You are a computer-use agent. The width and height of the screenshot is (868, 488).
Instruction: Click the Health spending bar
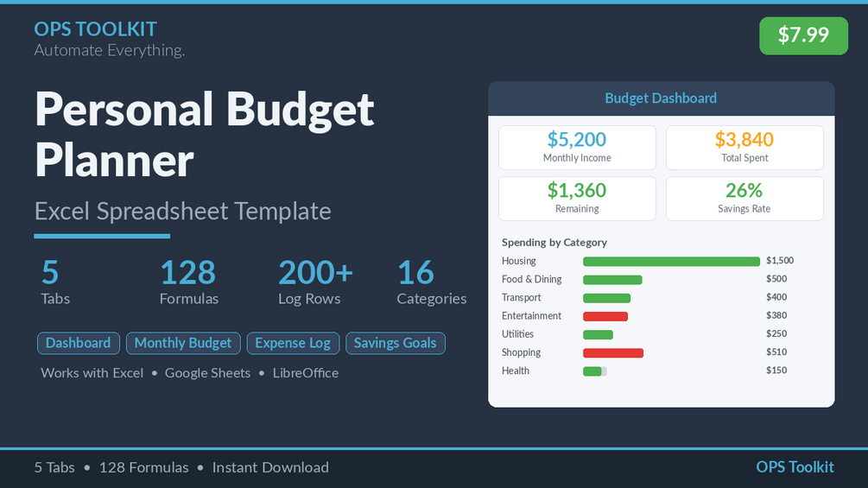[594, 371]
